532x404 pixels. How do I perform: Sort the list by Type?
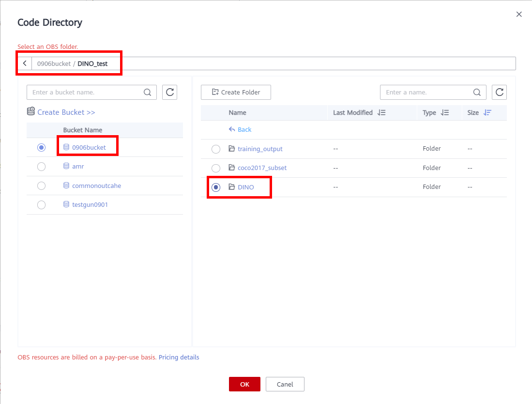coord(445,112)
